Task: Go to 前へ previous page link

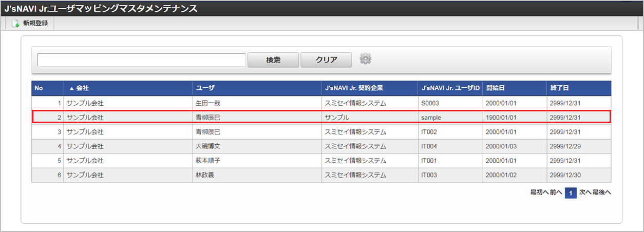Action: coord(556,192)
